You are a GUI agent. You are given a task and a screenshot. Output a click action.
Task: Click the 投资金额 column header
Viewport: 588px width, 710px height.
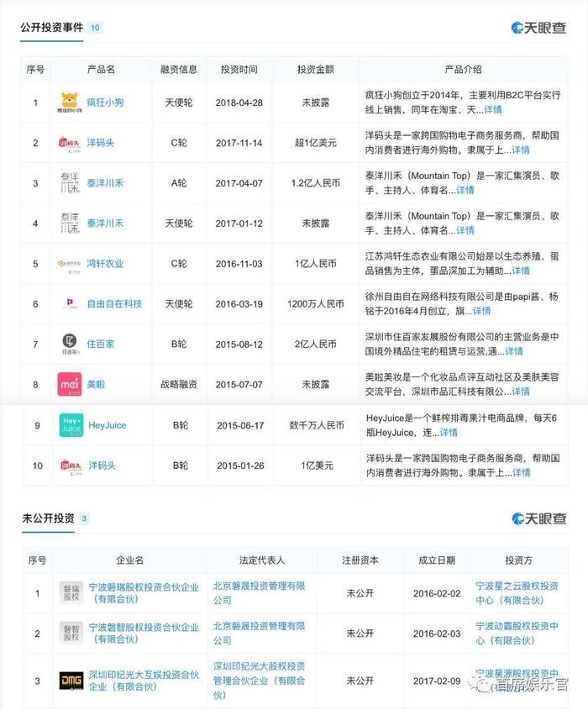coord(316,69)
